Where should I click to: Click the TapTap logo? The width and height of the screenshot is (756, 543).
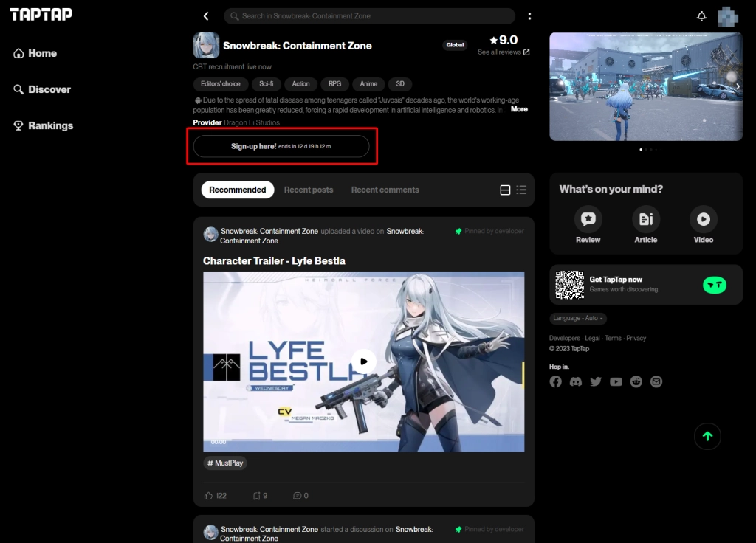(x=41, y=15)
